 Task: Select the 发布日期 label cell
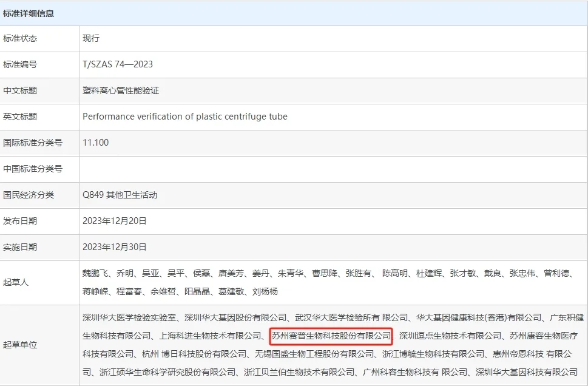(39, 222)
